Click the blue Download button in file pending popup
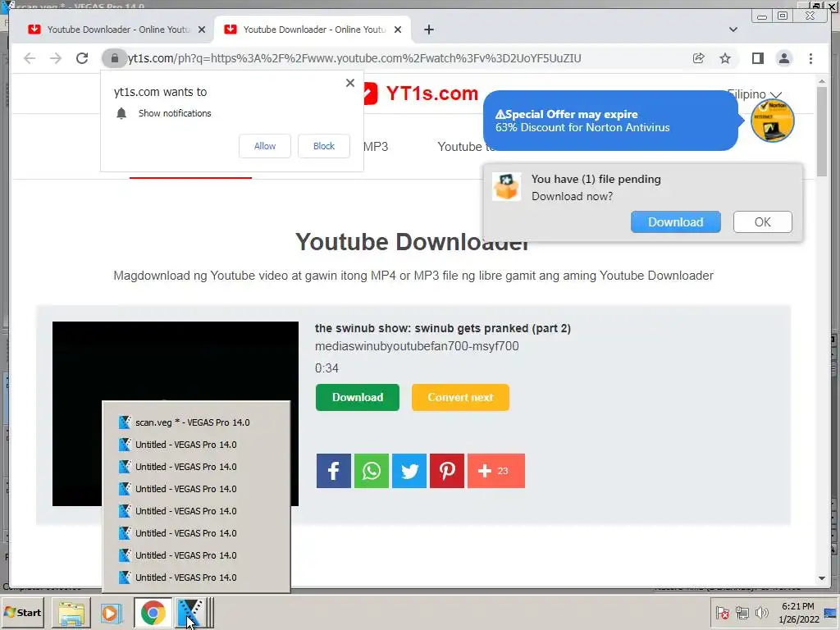The image size is (840, 630). pos(676,221)
